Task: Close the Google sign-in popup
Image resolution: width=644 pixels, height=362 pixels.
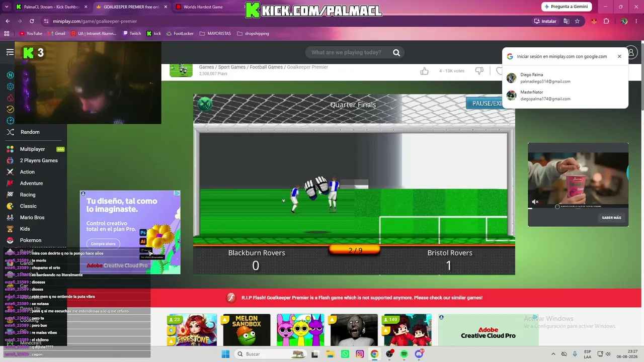Action: pyautogui.click(x=619, y=56)
